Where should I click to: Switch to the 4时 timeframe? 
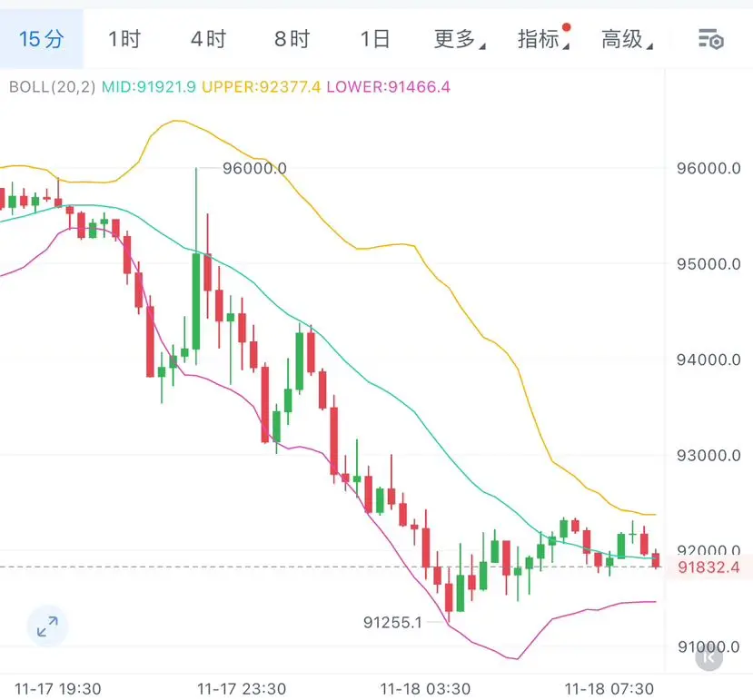click(x=208, y=39)
